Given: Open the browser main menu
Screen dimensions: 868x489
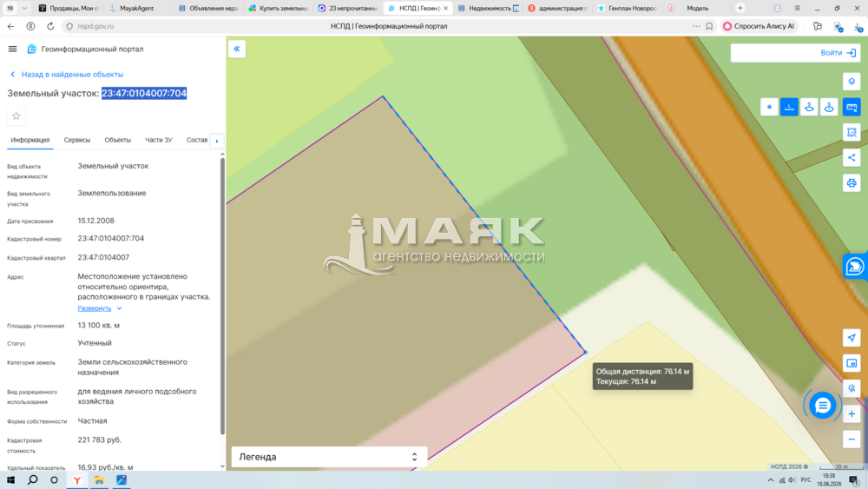Looking at the screenshot, I should (797, 9).
